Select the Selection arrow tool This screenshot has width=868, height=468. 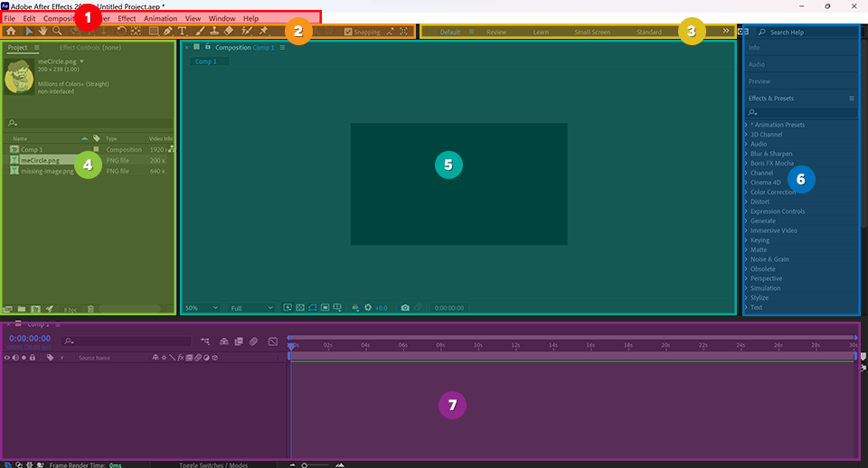click(x=29, y=32)
